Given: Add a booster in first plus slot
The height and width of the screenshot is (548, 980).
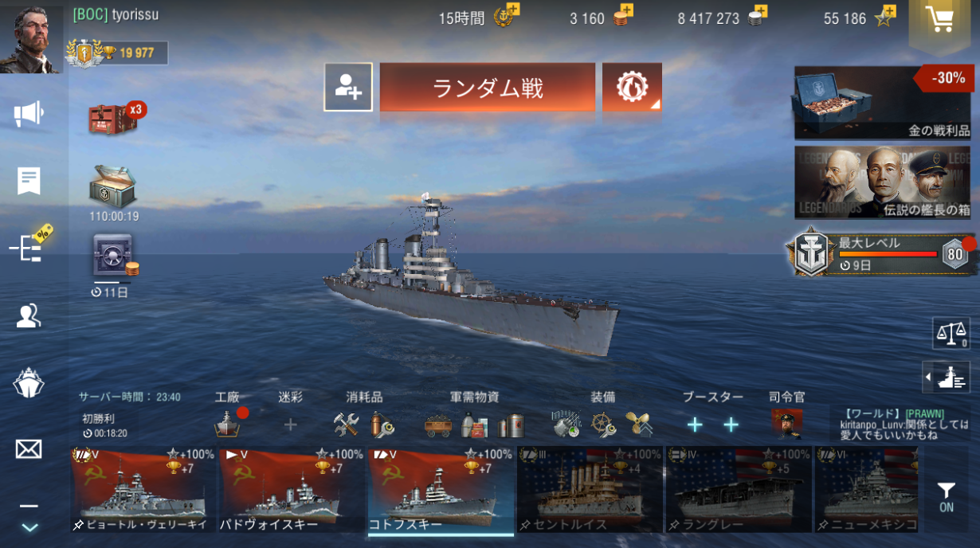Looking at the screenshot, I should pos(695,425).
